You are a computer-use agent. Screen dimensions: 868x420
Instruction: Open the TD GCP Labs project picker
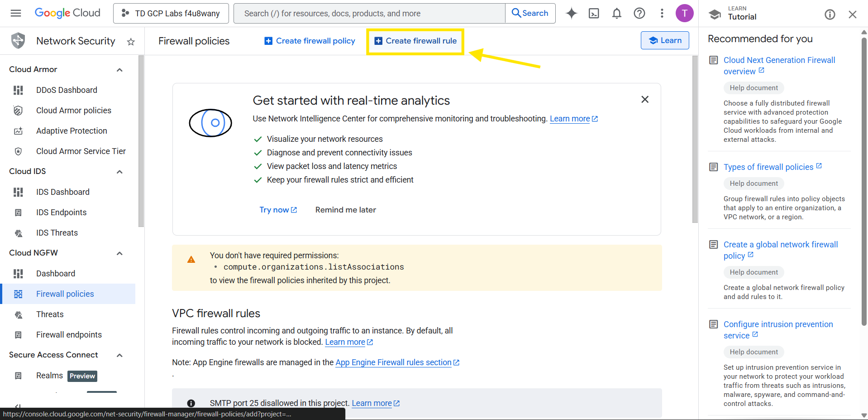171,13
